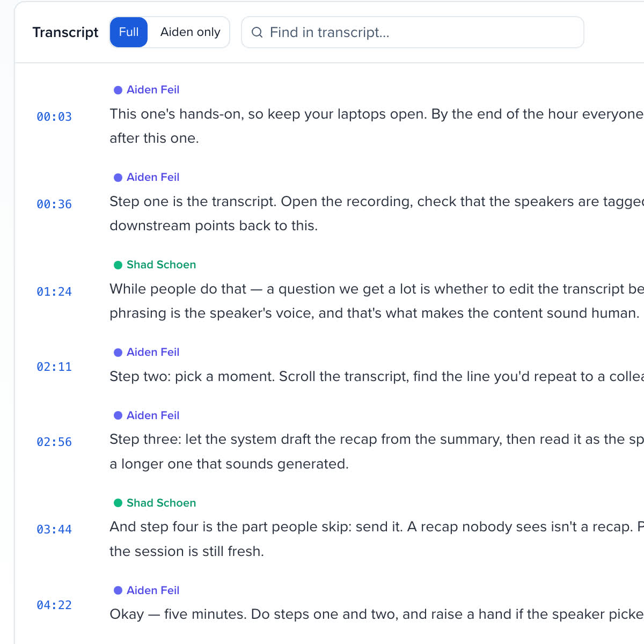Click the purple dot beside first Aiden Feil
Screen dimensions: 644x644
(x=118, y=90)
